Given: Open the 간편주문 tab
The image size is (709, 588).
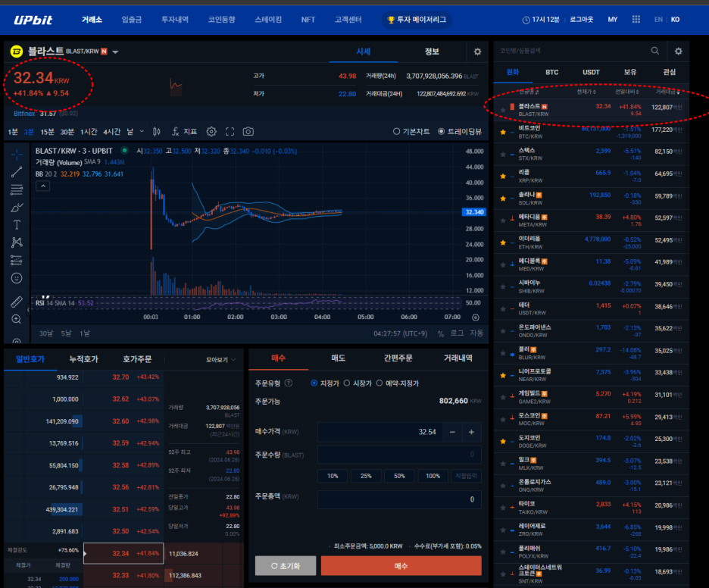Looking at the screenshot, I should (398, 358).
